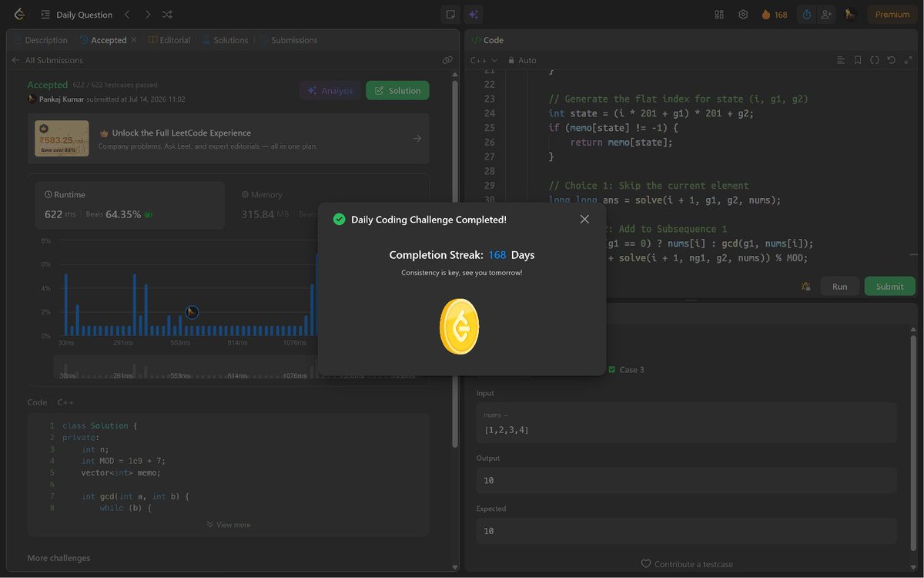Open the C++ language dropdown
The image size is (924, 578).
tap(484, 60)
